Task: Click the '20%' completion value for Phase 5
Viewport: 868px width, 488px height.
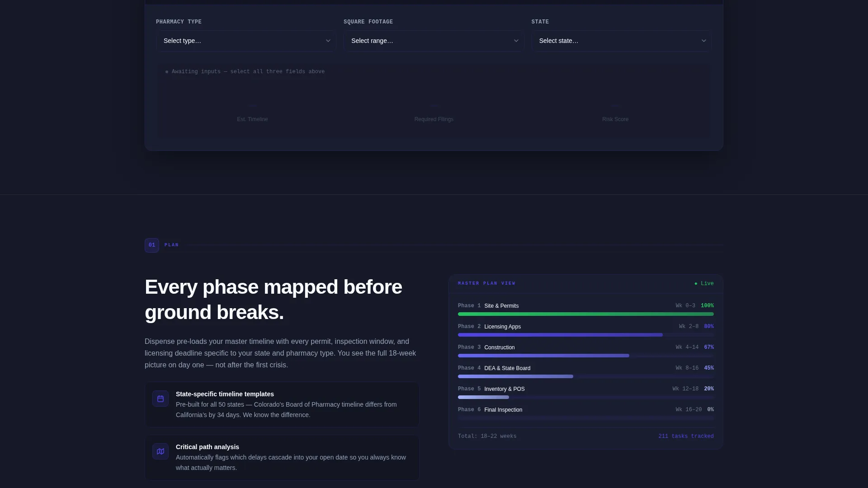Action: (x=709, y=389)
